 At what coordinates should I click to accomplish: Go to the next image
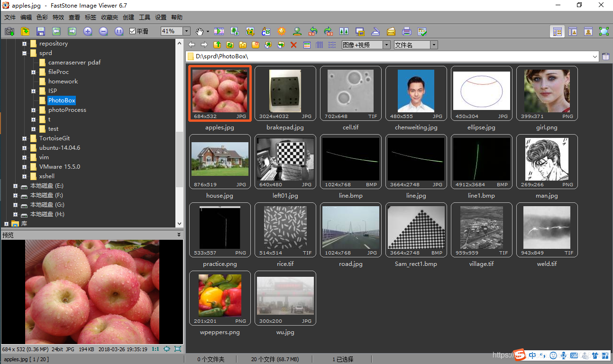[72, 31]
